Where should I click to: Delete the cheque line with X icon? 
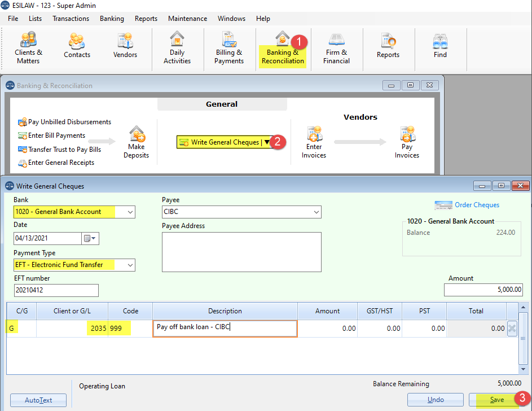coord(512,329)
